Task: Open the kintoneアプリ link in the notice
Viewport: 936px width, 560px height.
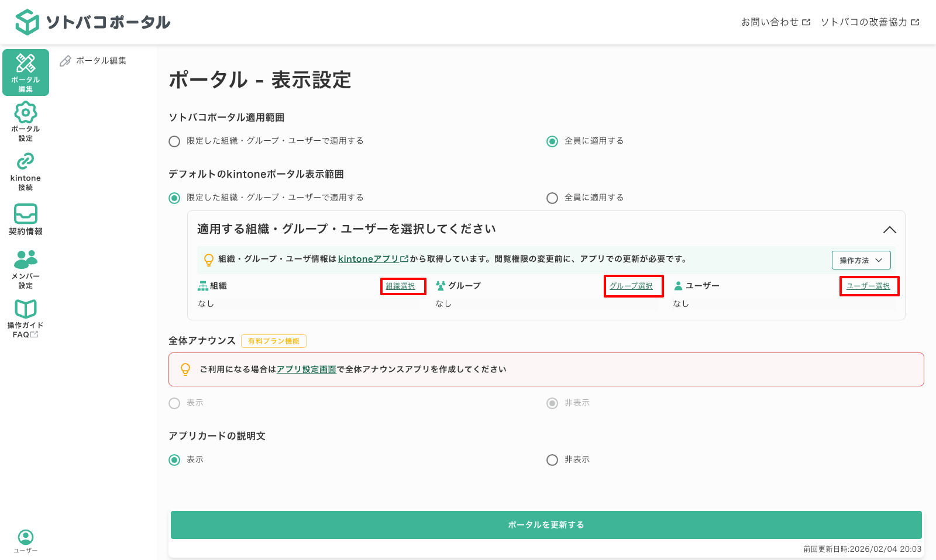Action: (369, 260)
